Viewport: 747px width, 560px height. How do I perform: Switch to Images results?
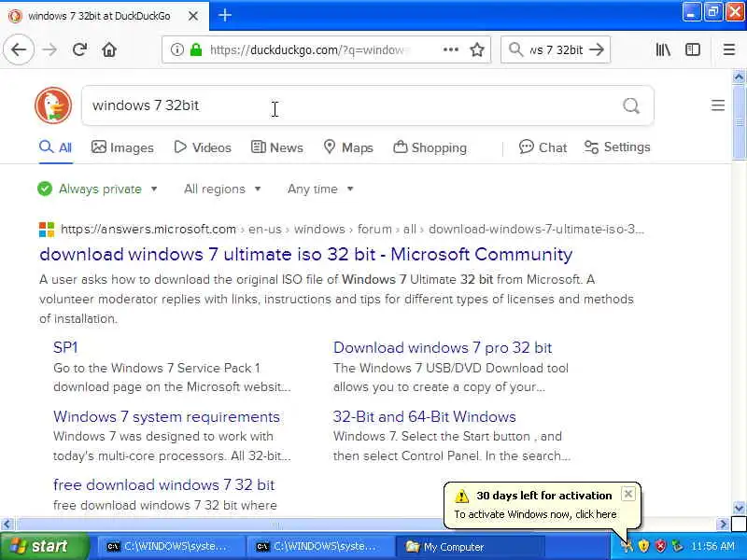(122, 147)
